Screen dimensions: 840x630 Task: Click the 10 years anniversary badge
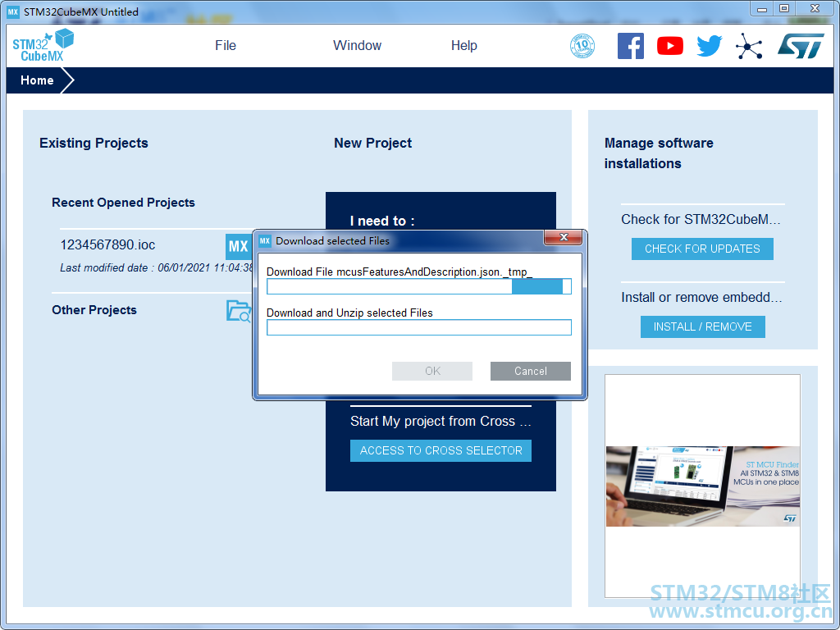click(582, 46)
